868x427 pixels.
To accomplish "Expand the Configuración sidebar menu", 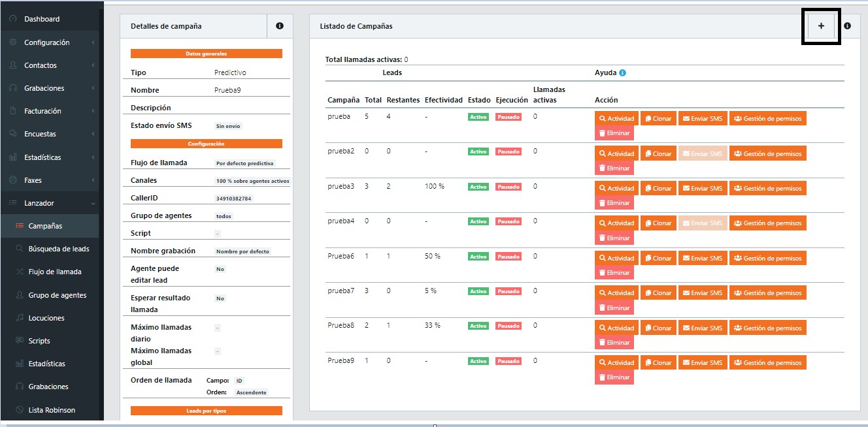I will tap(47, 42).
